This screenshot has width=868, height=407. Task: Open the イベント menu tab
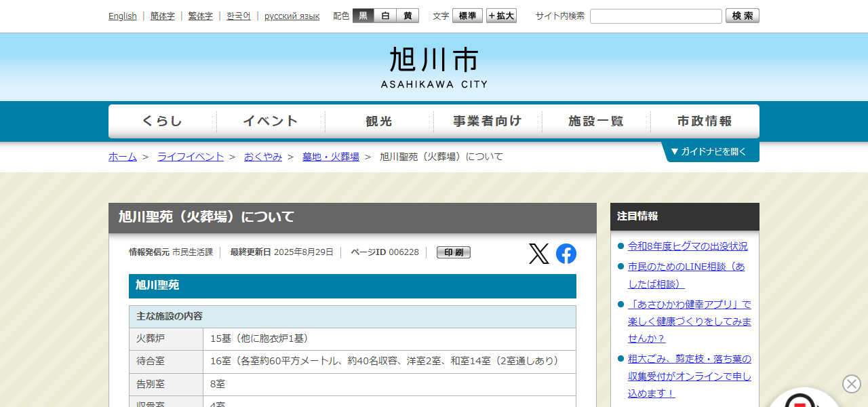pyautogui.click(x=271, y=121)
